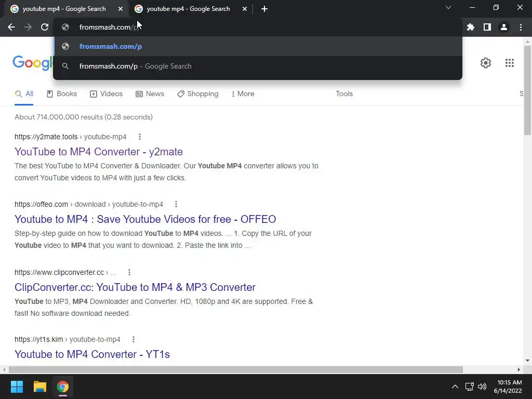This screenshot has width=532, height=399.
Task: Select the Books search tab
Action: point(62,94)
